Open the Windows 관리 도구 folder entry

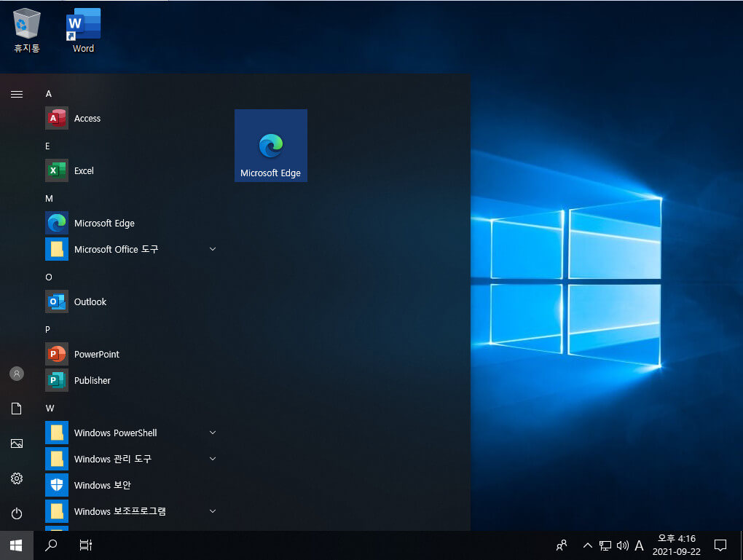point(131,459)
